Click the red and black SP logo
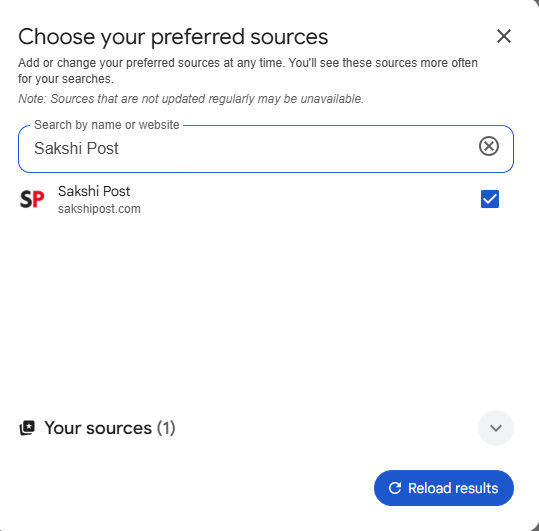The image size is (539, 531). pyautogui.click(x=32, y=199)
